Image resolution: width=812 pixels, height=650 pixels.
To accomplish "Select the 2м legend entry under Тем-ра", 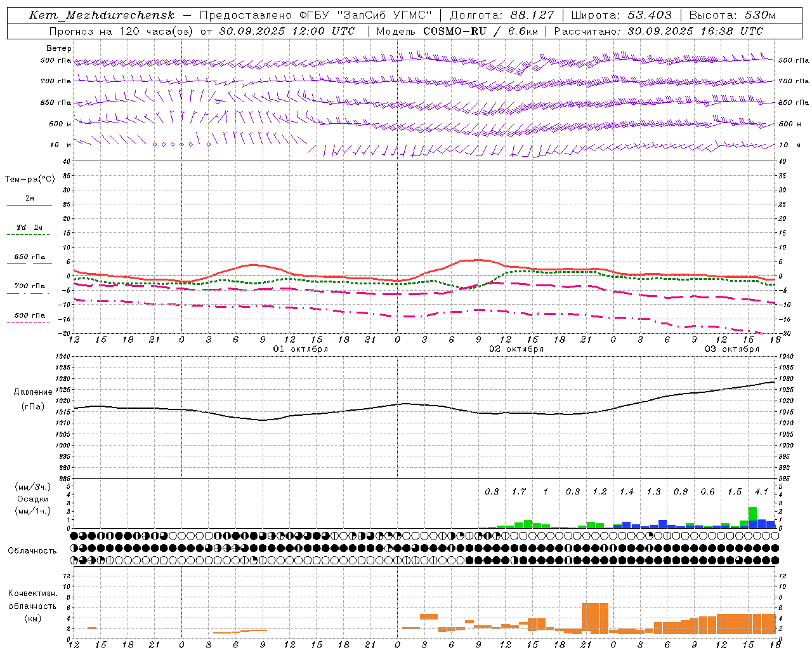I will click(30, 199).
